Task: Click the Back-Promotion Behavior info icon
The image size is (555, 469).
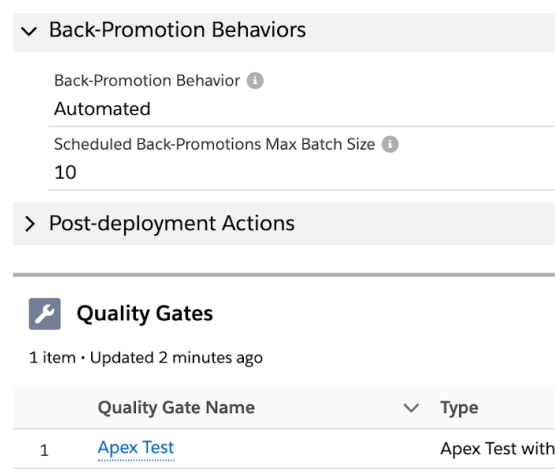Action: [255, 81]
